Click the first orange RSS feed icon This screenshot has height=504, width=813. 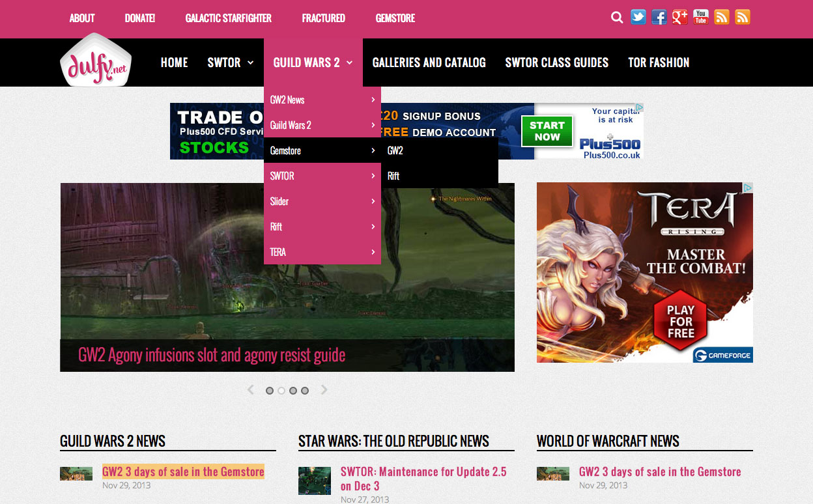[x=722, y=18]
